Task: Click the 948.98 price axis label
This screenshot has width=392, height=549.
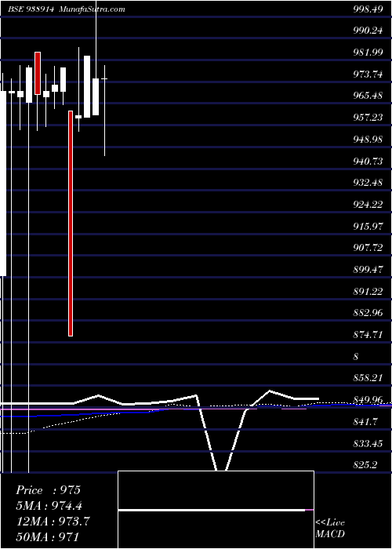Action: (x=368, y=140)
